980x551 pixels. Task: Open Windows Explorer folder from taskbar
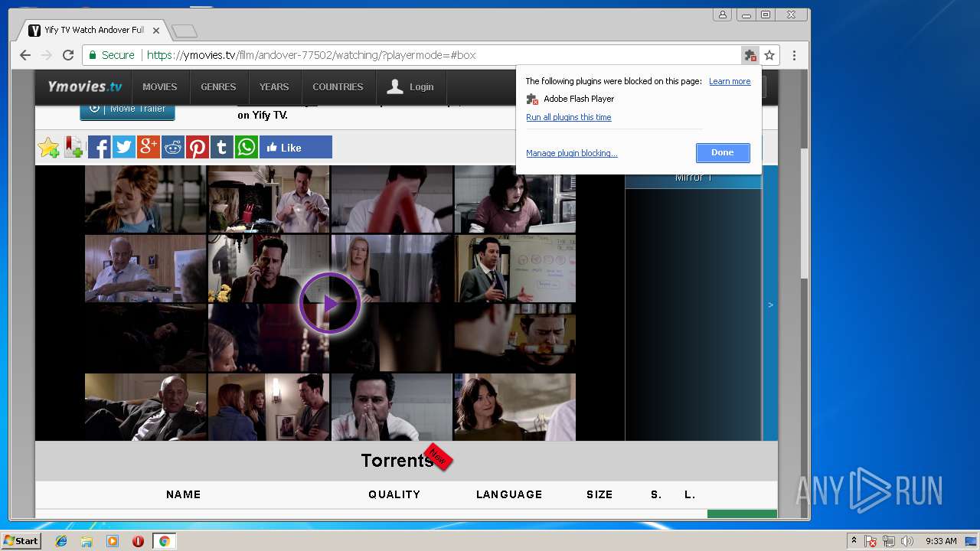click(x=87, y=541)
